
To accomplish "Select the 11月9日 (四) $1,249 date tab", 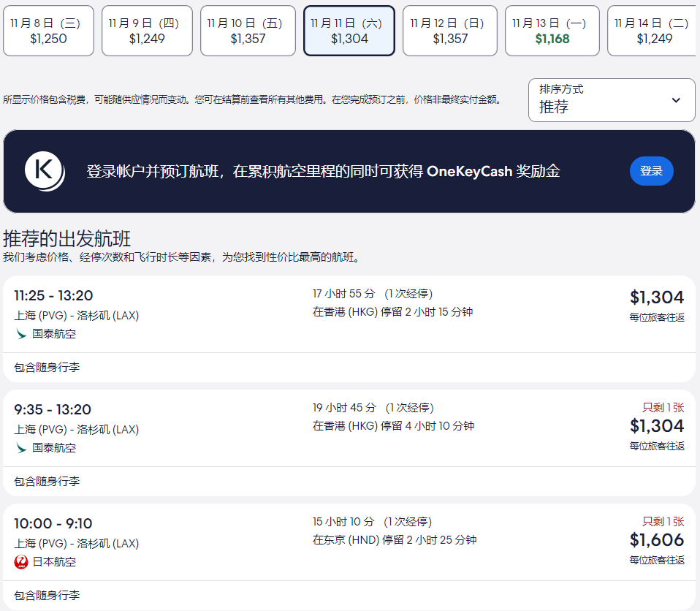I will [147, 31].
